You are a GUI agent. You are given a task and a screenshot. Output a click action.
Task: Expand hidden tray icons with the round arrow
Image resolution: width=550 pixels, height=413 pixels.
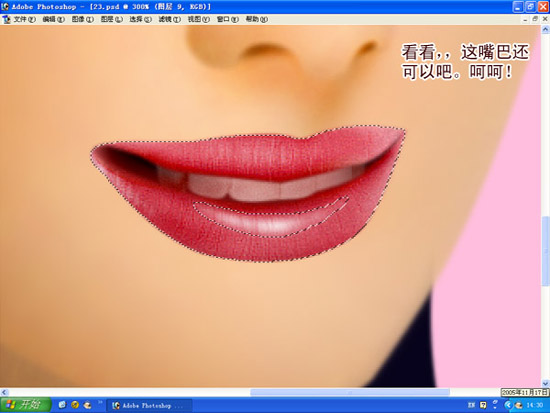coord(507,406)
